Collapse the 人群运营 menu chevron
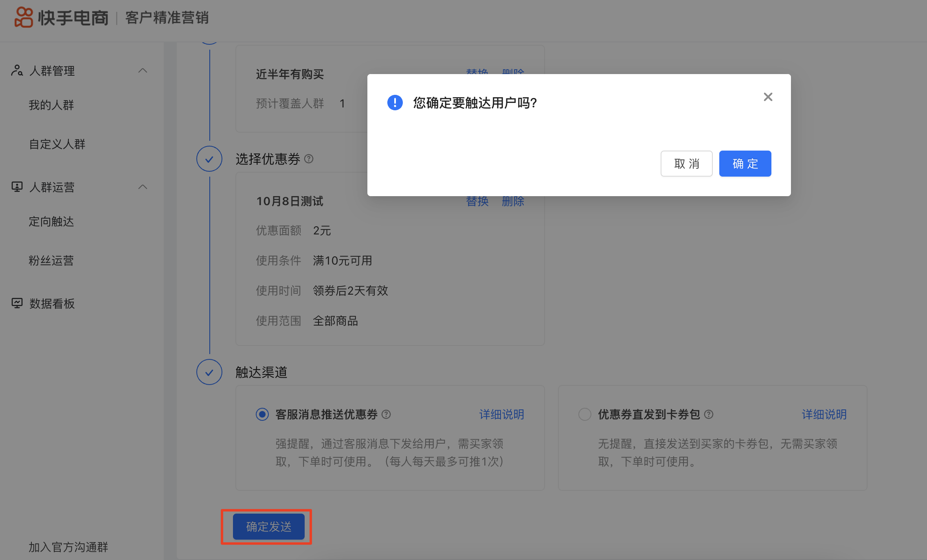The height and width of the screenshot is (560, 927). [x=143, y=187]
